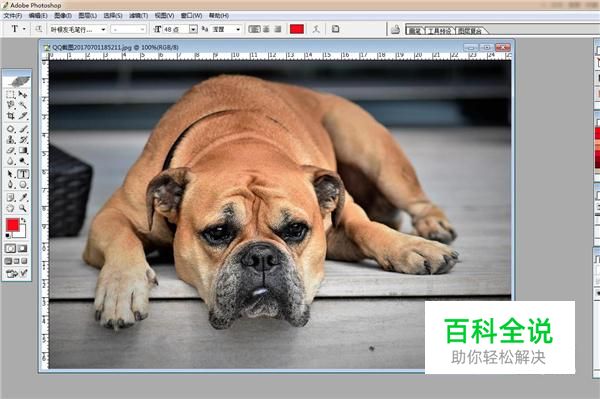This screenshot has width=600, height=399.
Task: Open the File menu 文件(F)
Action: point(13,16)
